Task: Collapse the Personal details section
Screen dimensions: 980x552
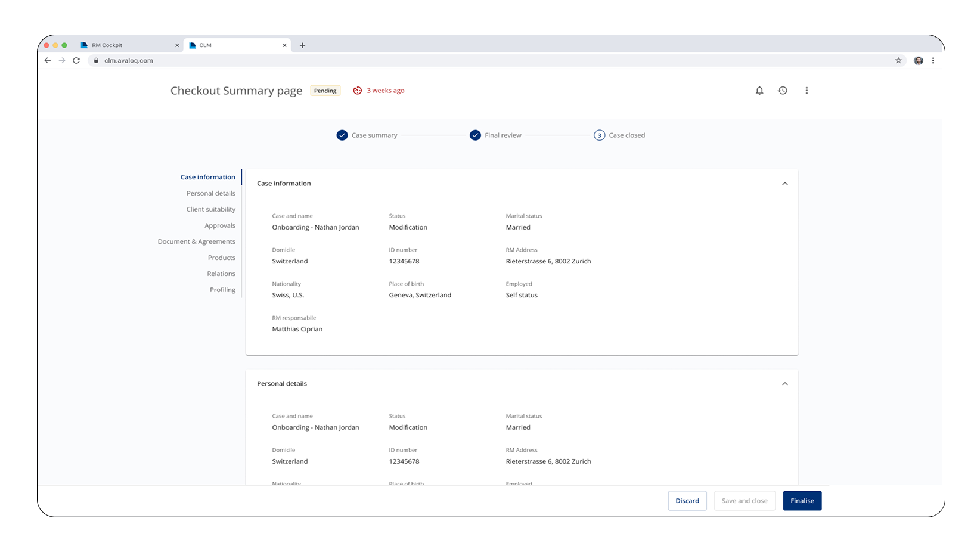Action: [785, 384]
